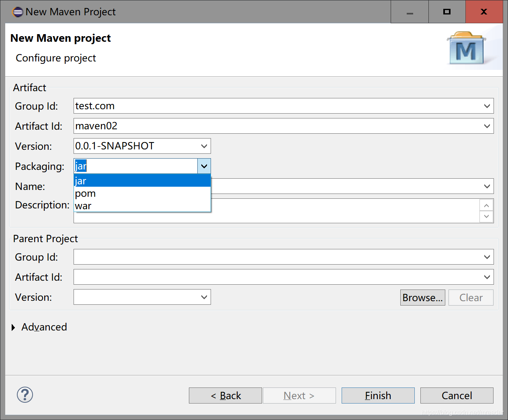
Task: Browse for a parent project
Action: [x=423, y=298]
